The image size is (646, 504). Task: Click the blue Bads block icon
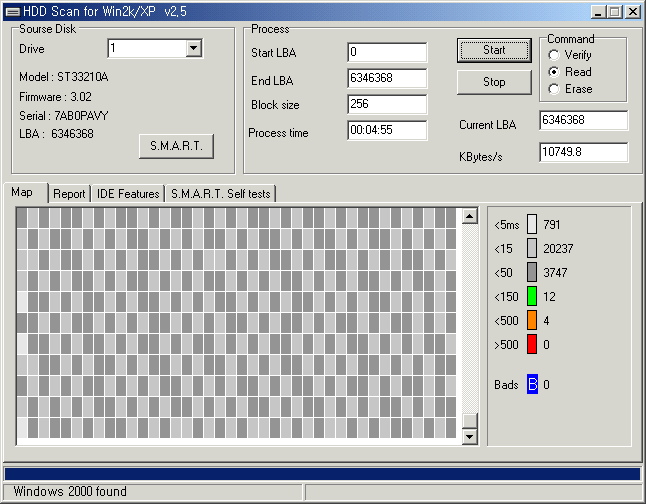pos(532,384)
